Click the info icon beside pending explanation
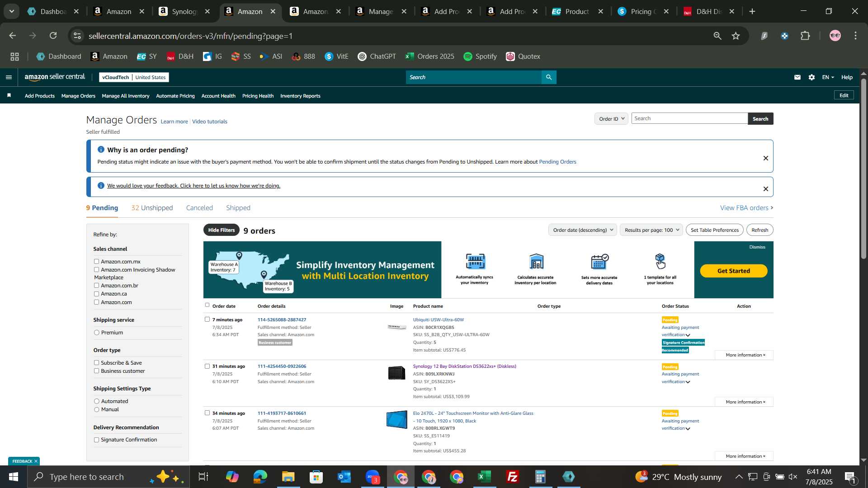868x488 pixels. [101, 150]
